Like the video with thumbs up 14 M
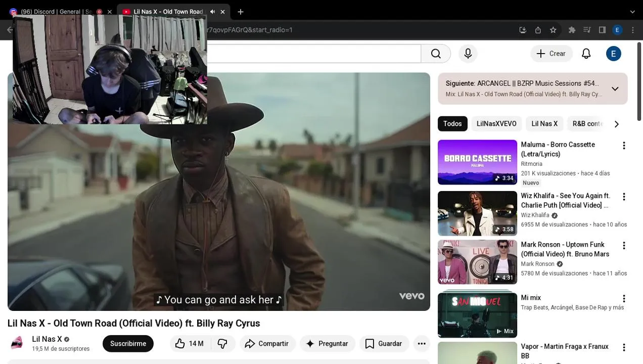The image size is (643, 364). point(190,344)
